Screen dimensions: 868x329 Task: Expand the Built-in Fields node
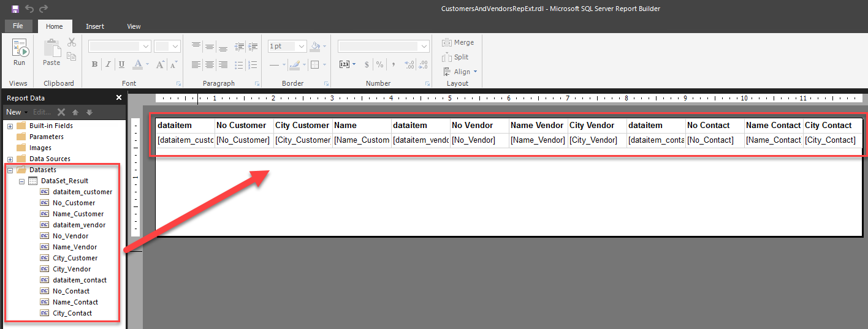[10, 126]
